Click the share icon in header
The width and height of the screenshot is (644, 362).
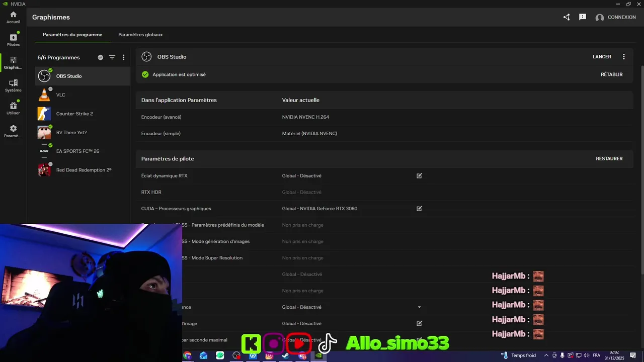(567, 17)
